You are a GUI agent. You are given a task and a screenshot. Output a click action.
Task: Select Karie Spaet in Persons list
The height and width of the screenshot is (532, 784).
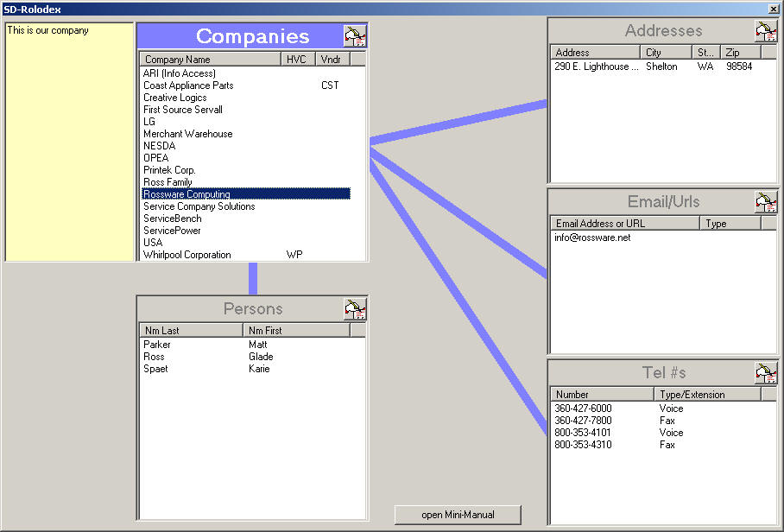pyautogui.click(x=156, y=369)
